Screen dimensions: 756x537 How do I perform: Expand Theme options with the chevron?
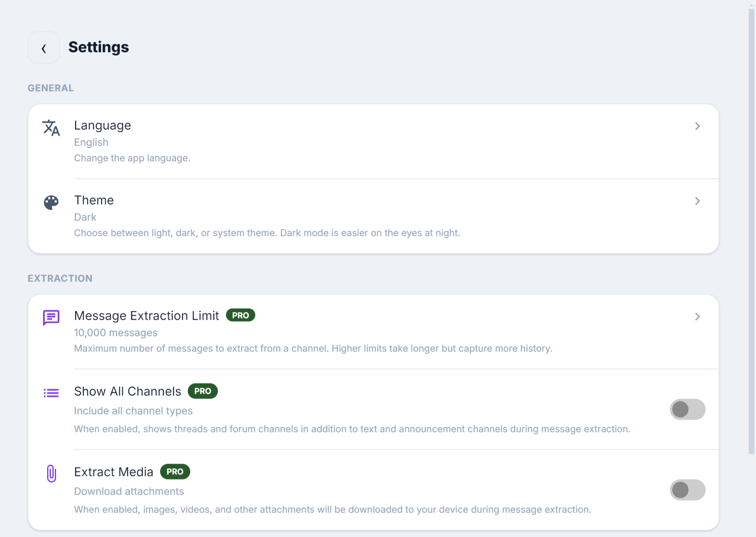point(697,201)
